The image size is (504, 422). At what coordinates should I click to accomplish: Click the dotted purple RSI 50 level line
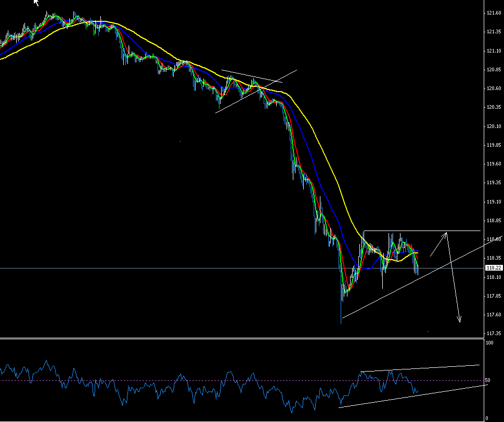tap(242, 381)
